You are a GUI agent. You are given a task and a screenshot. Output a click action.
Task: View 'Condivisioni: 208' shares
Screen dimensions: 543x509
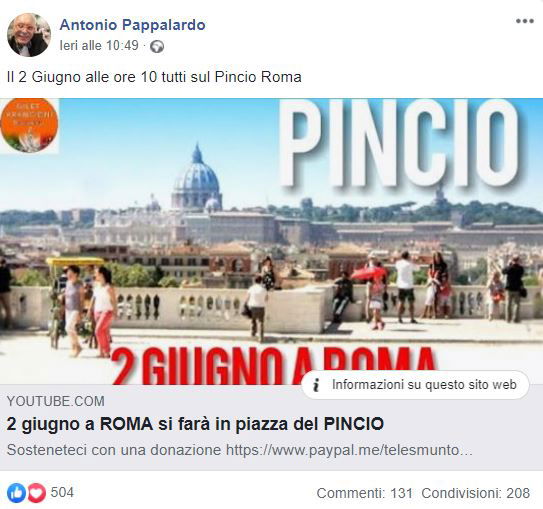475,493
